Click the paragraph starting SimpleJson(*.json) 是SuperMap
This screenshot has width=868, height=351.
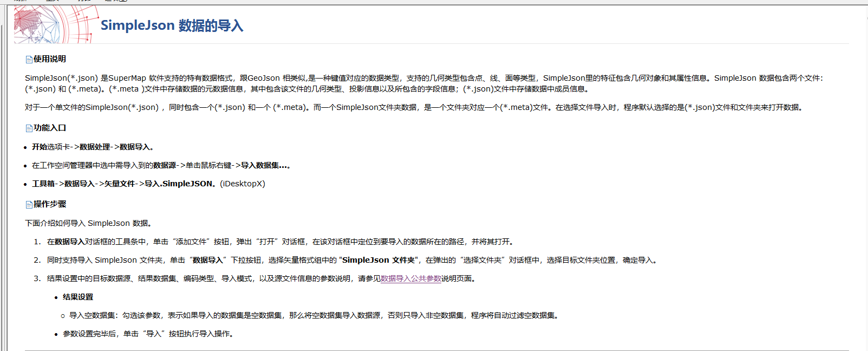424,83
